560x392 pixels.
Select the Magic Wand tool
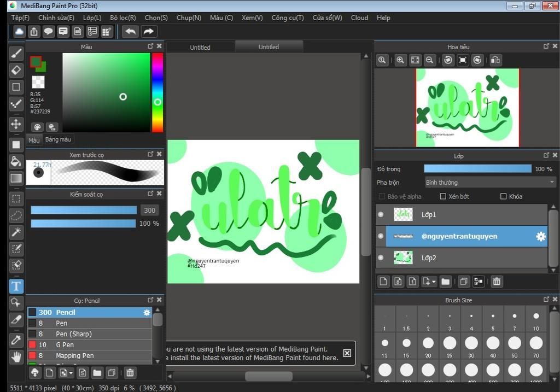(16, 232)
